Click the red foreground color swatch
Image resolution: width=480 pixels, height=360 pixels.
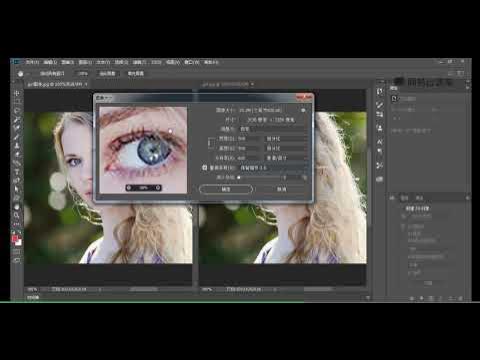tap(15, 239)
